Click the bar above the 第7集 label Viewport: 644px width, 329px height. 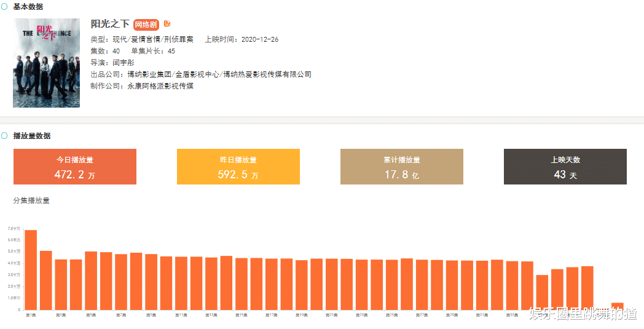pyautogui.click(x=121, y=282)
